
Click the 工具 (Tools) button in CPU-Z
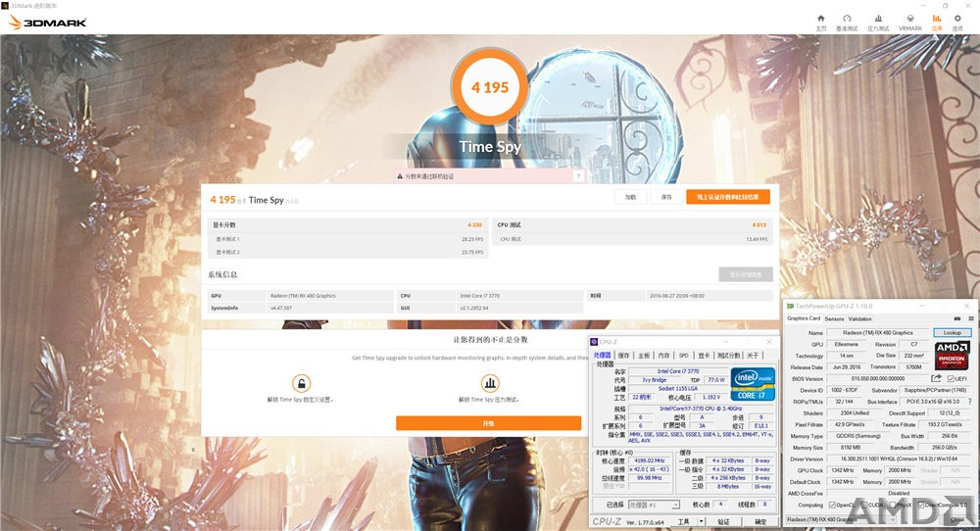point(684,521)
